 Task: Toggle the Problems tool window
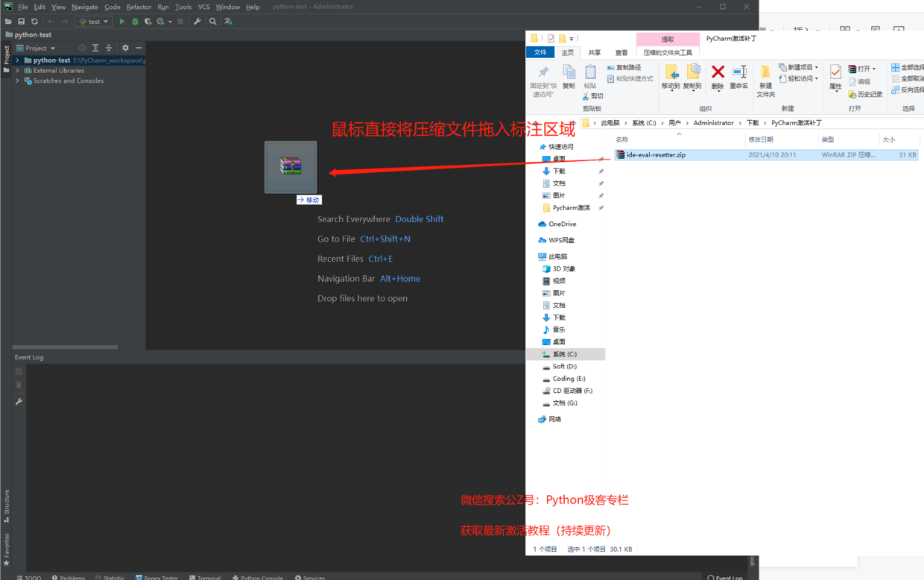[68, 576]
